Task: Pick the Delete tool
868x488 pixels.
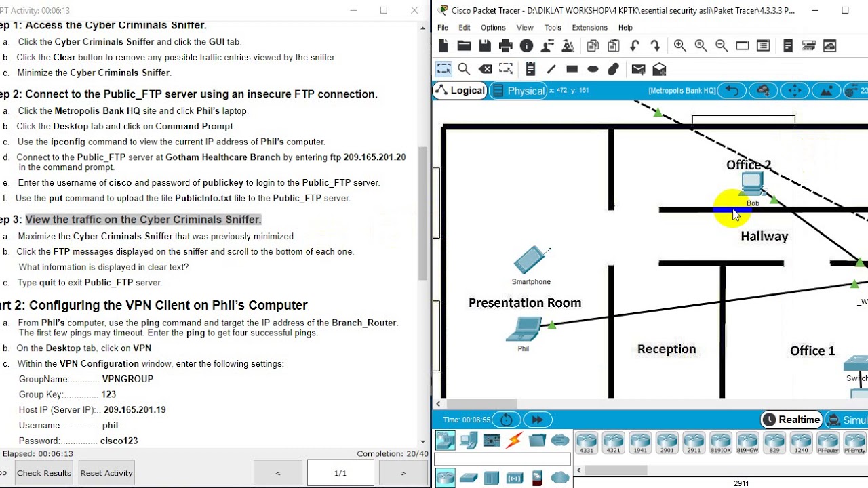Action: 485,69
